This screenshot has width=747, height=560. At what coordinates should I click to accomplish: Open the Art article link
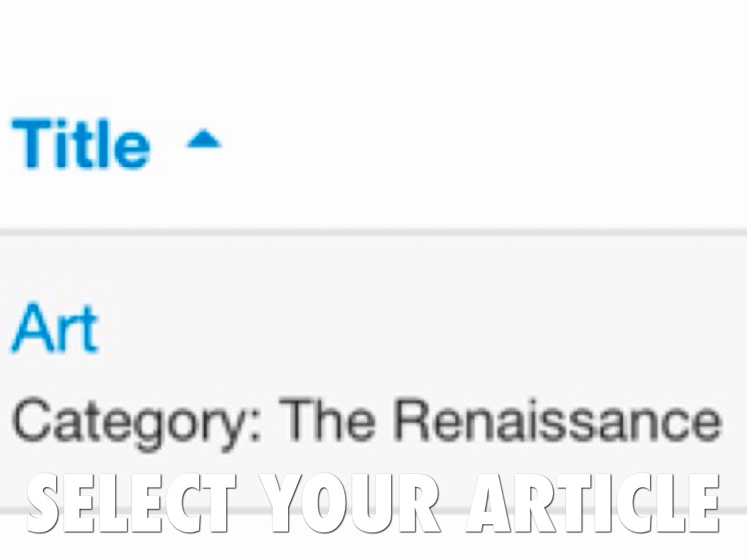click(x=54, y=330)
